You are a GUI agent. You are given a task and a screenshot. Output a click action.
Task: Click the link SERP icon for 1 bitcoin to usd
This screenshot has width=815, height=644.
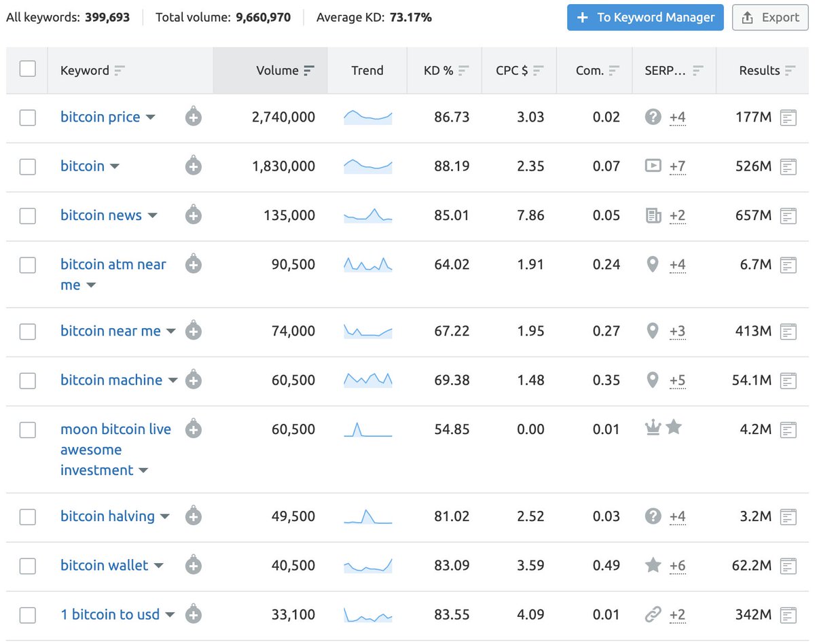[653, 614]
